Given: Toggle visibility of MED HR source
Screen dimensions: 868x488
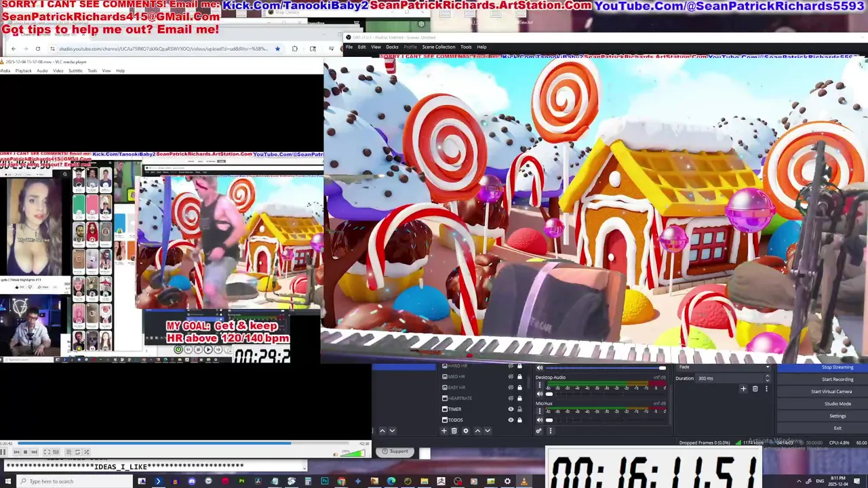Looking at the screenshot, I should 511,376.
